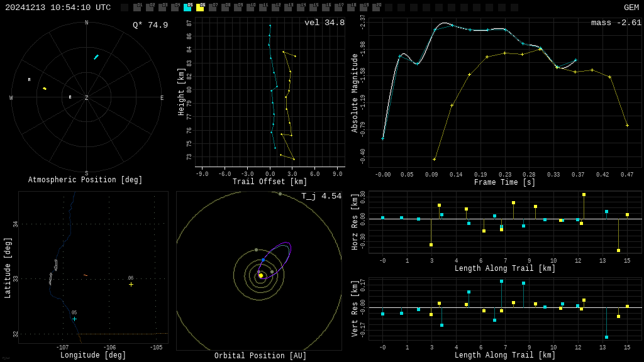This screenshot has width=644, height=362.
Task: Click station 05 cyan cross on map
Action: click(x=74, y=319)
